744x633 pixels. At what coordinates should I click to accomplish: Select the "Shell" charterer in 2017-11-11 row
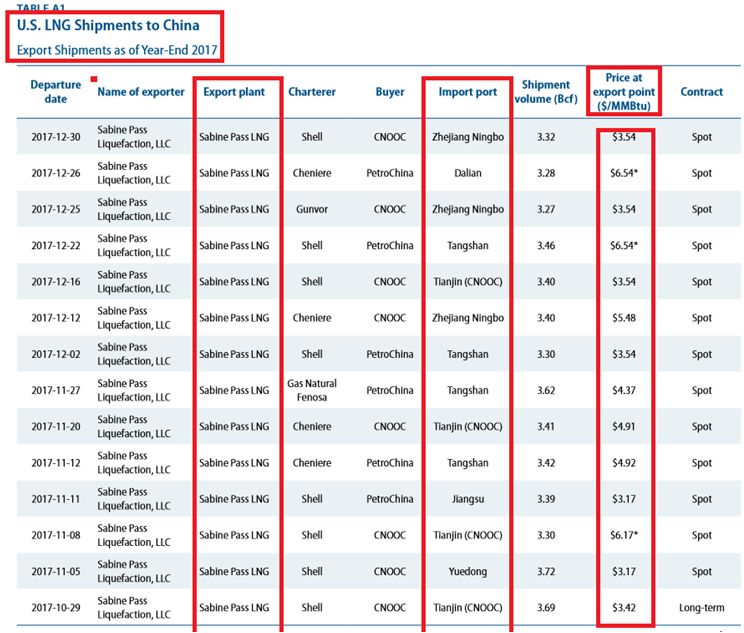click(x=312, y=499)
